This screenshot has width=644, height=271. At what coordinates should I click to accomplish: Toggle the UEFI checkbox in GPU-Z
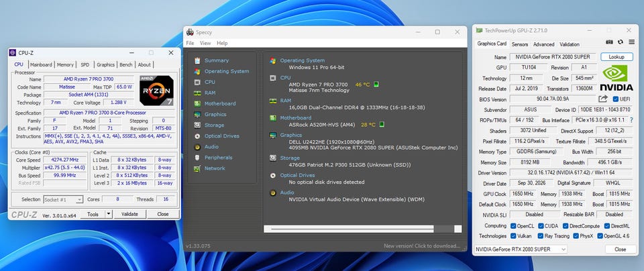[x=615, y=99]
